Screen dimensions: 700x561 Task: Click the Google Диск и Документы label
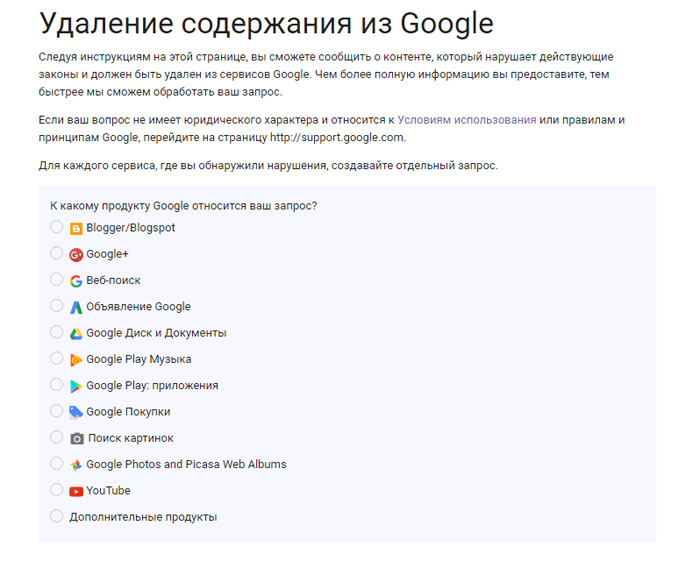[156, 333]
